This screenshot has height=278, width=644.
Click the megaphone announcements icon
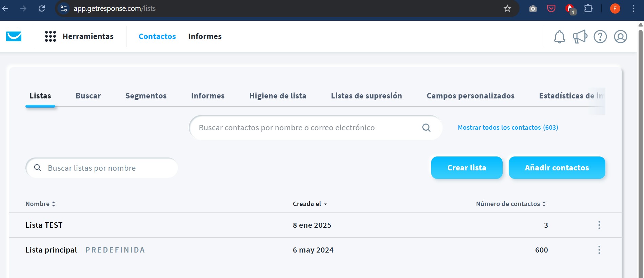[580, 37]
